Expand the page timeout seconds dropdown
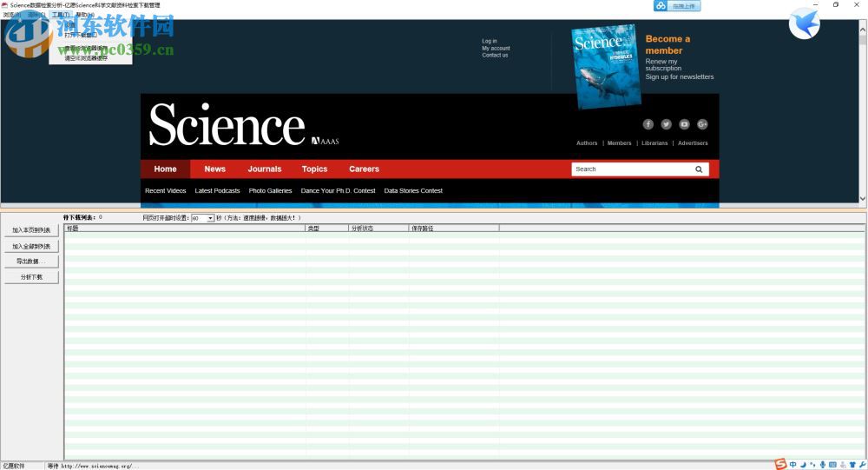Screen dimensions: 868x470 click(210, 218)
